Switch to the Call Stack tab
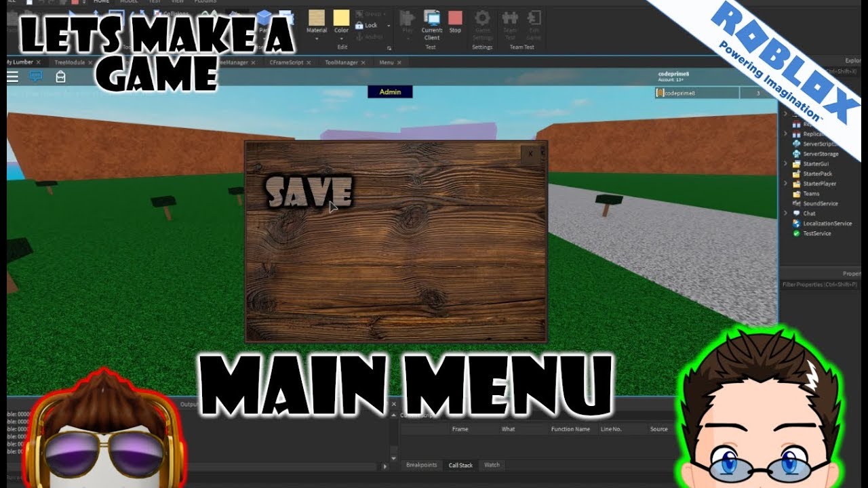The height and width of the screenshot is (488, 868). click(460, 465)
